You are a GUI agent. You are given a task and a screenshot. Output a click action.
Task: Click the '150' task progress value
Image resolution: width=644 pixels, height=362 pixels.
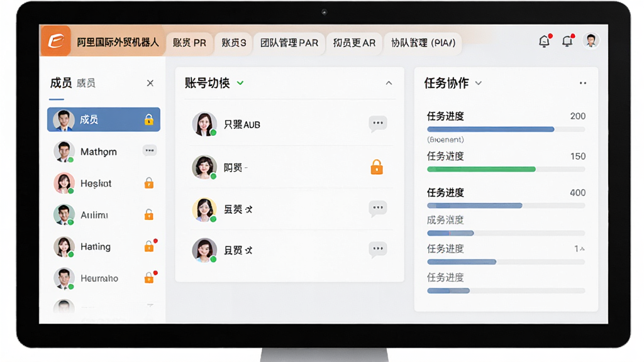pyautogui.click(x=578, y=156)
